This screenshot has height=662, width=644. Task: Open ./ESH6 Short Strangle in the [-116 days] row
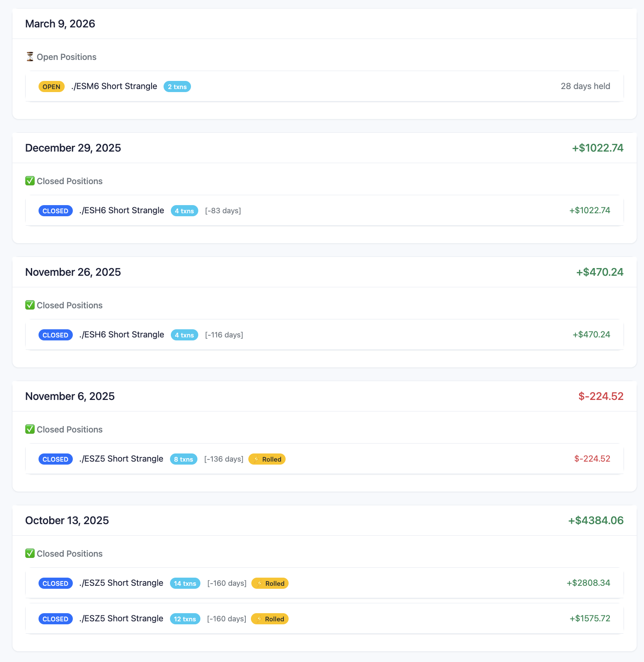[x=122, y=334]
